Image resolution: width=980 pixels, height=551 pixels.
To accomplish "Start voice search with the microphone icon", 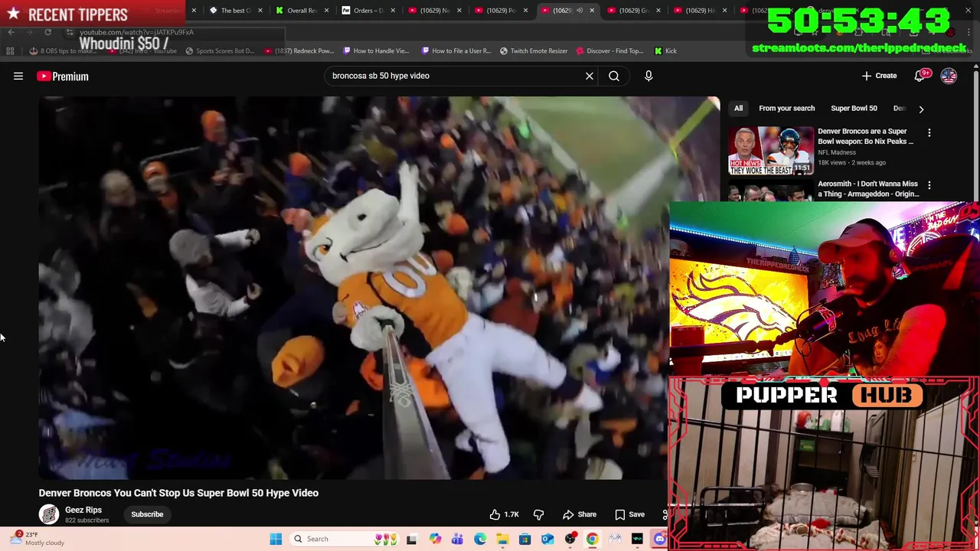I will pyautogui.click(x=648, y=76).
